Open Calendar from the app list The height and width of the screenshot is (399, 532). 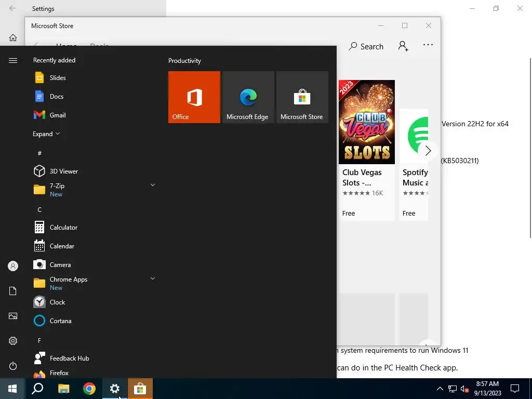point(95,246)
